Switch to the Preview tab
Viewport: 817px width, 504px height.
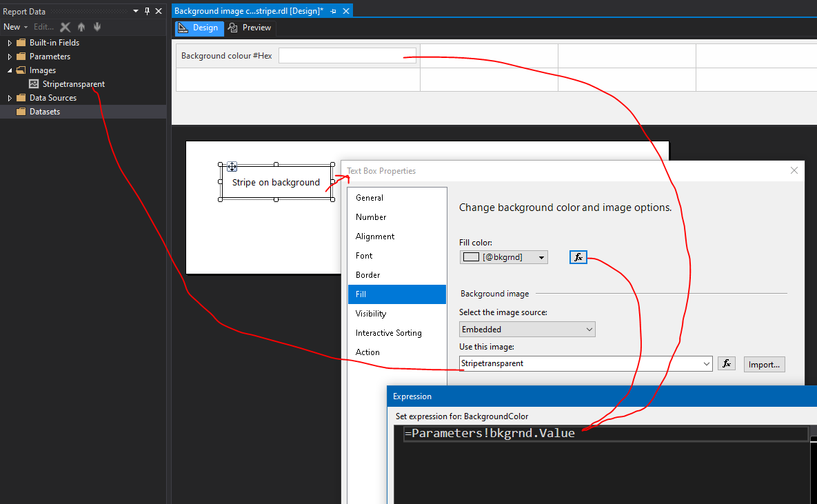pos(250,28)
